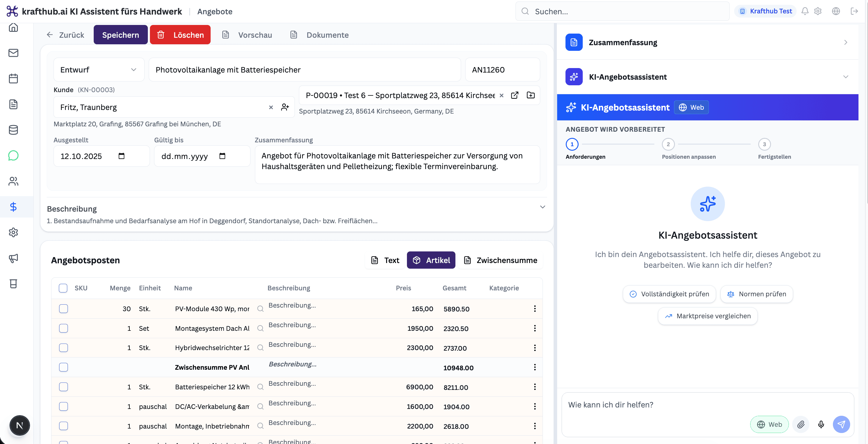Click the microphone icon in chat input

[x=821, y=424]
